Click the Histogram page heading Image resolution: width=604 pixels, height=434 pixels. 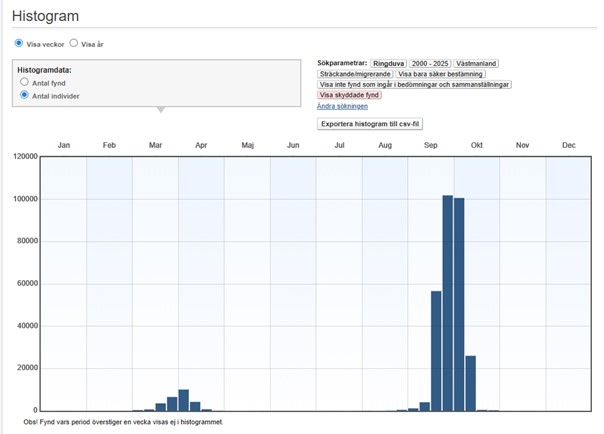pos(45,17)
